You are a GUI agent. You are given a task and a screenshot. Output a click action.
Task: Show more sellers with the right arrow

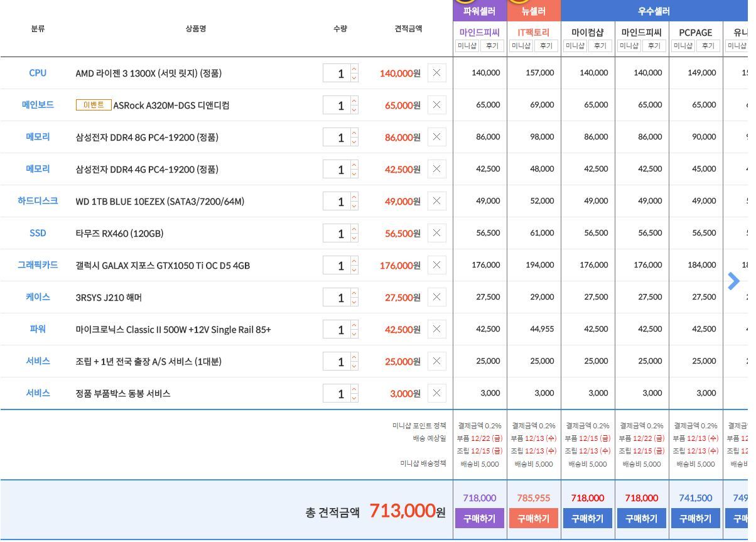733,281
